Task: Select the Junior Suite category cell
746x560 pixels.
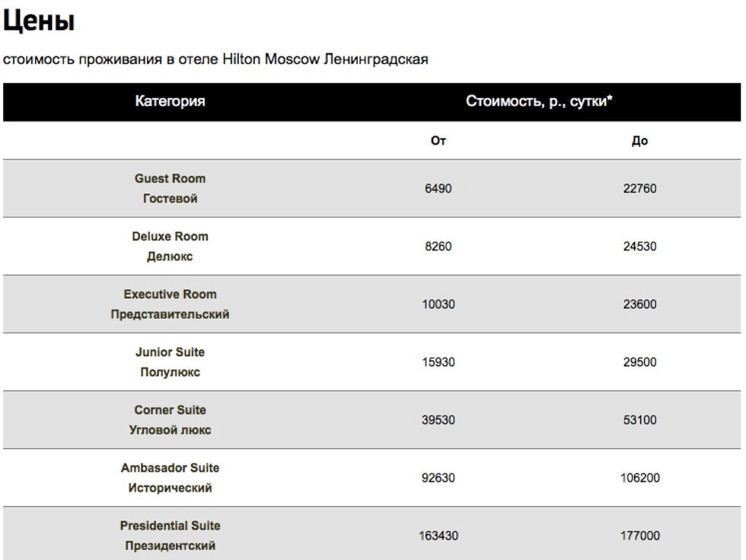Action: pyautogui.click(x=170, y=362)
